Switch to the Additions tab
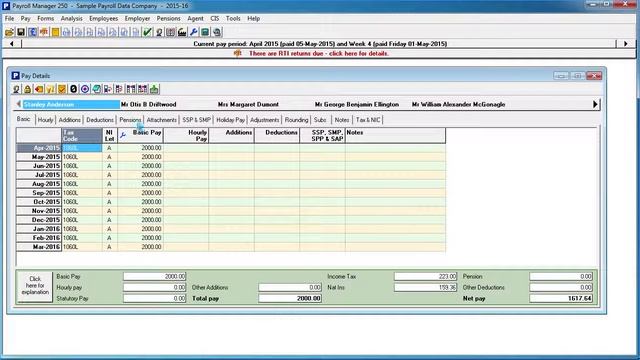Screen dimensions: 640x360 [x=69, y=120]
